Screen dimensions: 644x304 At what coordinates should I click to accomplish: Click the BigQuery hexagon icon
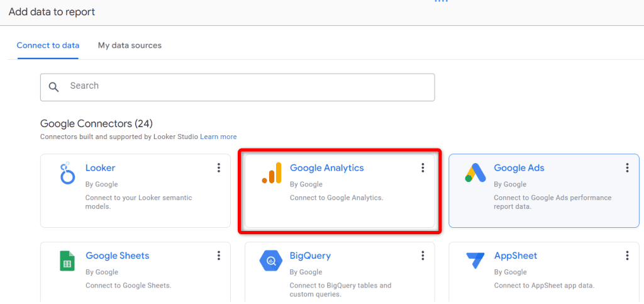coord(271,261)
